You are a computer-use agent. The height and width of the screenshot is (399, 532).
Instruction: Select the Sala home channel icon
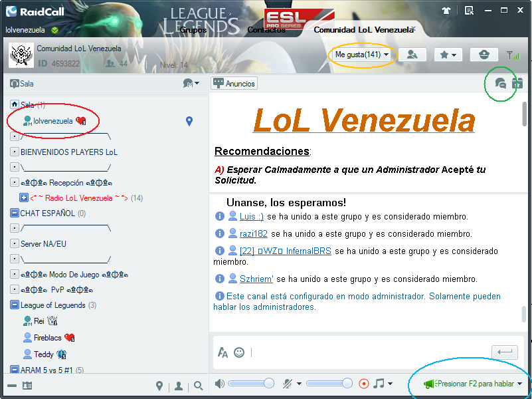[14, 104]
